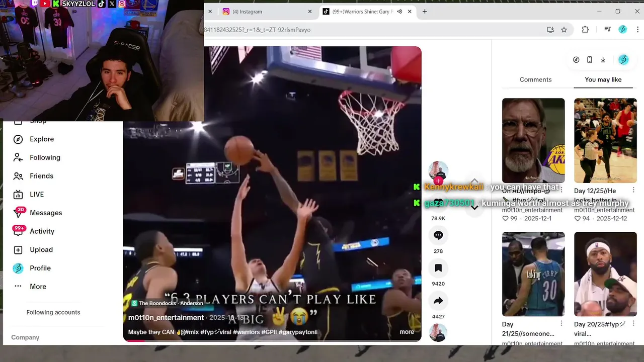The image size is (644, 362).
Task: Like the recommended video with 94 likes
Action: pyautogui.click(x=577, y=219)
